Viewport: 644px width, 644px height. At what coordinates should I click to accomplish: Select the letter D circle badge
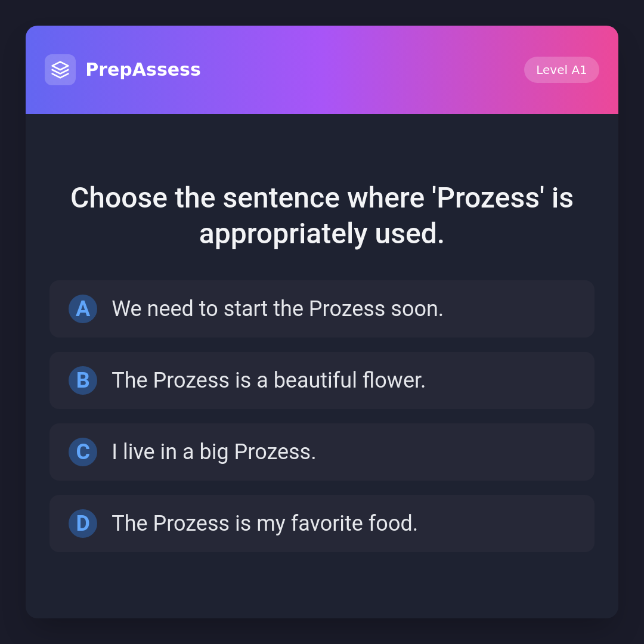[83, 524]
